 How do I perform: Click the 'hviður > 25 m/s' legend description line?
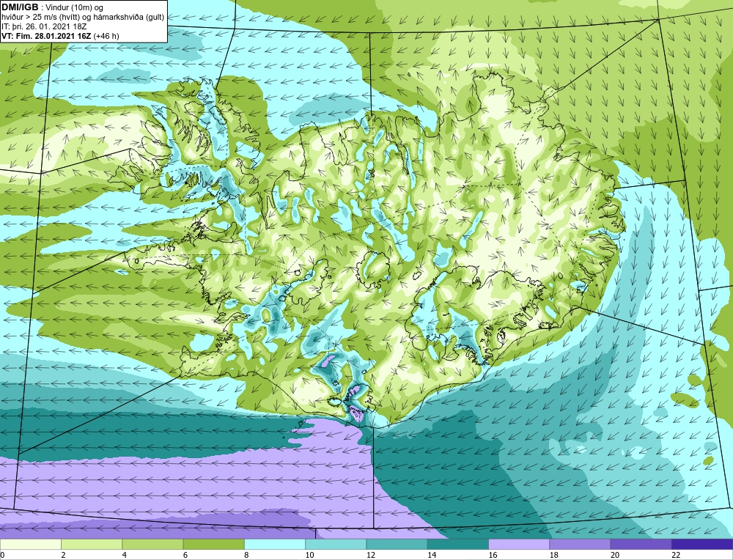click(83, 18)
